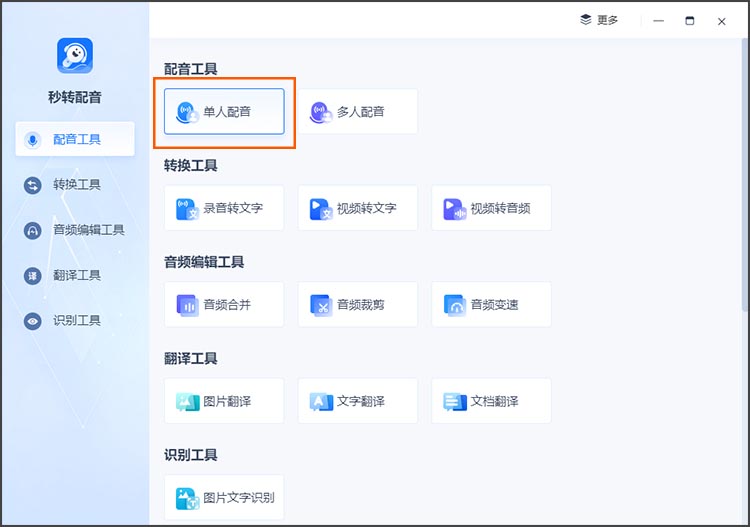750x527 pixels.
Task: Click the 文字翻译 letter A icon
Action: [321, 402]
